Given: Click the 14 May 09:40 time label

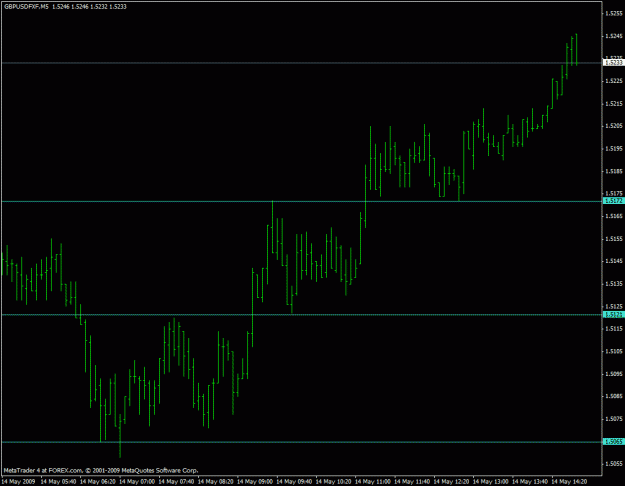Looking at the screenshot, I should 294,482.
